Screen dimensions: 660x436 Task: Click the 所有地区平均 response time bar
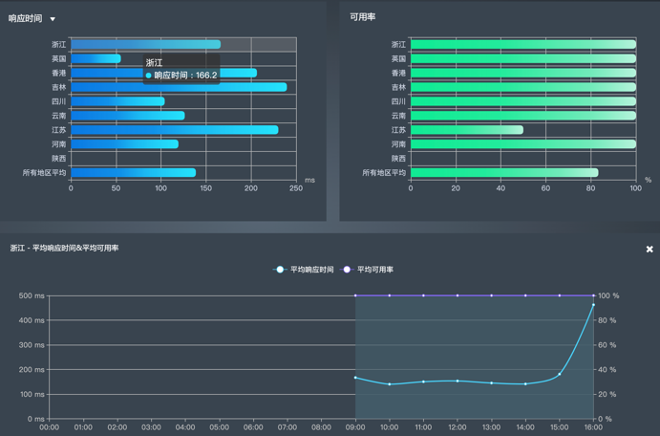pos(133,173)
